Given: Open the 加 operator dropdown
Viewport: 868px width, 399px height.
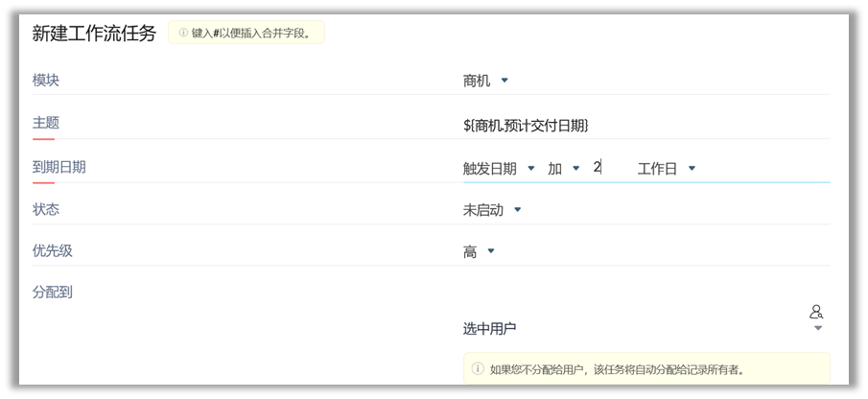Looking at the screenshot, I should (564, 168).
